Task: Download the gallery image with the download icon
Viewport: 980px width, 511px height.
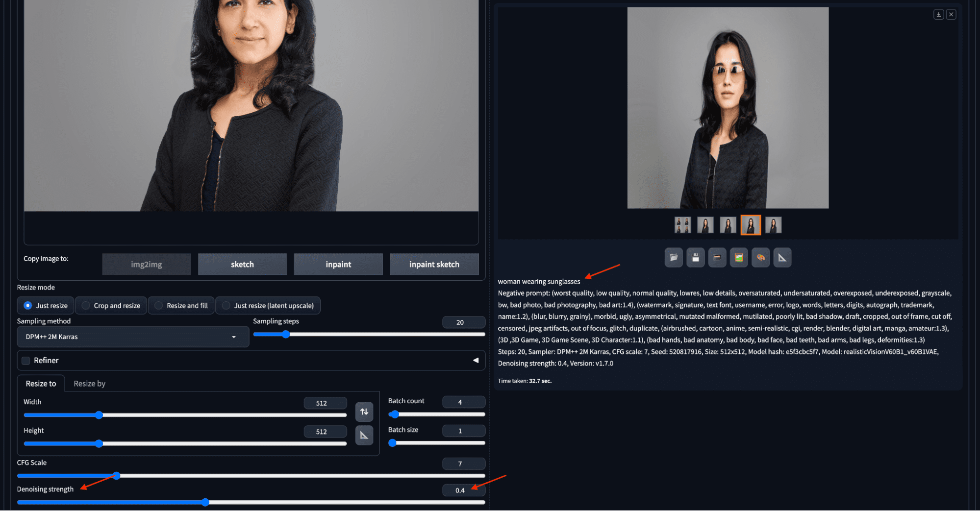Action: pyautogui.click(x=938, y=15)
